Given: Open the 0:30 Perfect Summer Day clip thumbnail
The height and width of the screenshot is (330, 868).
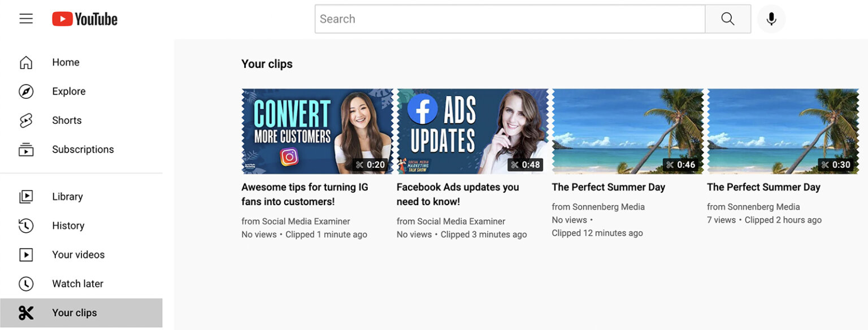Looking at the screenshot, I should tap(783, 131).
